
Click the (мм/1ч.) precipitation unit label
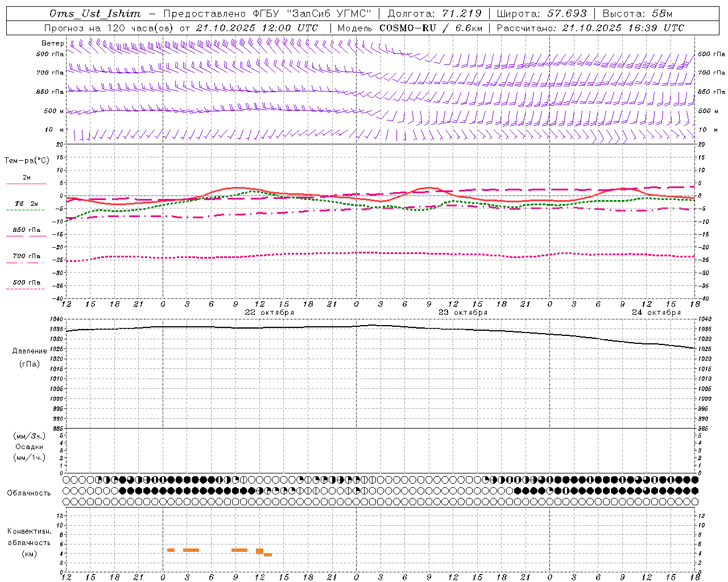[30, 458]
